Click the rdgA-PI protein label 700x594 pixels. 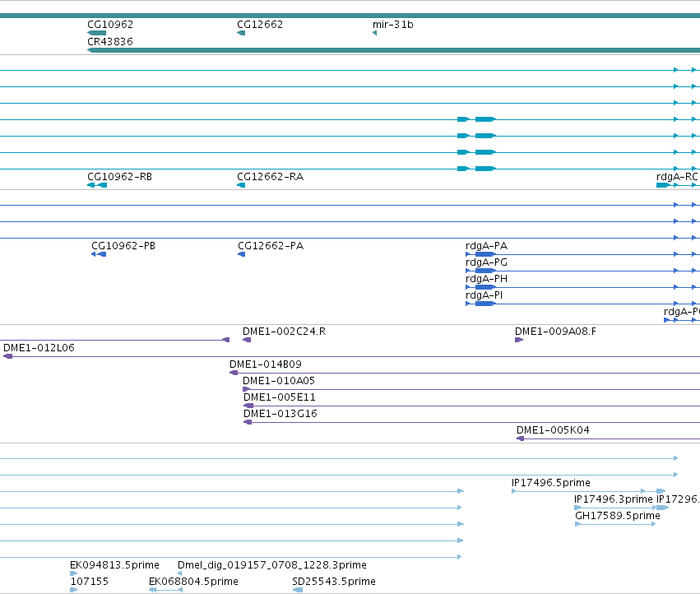tap(484, 295)
